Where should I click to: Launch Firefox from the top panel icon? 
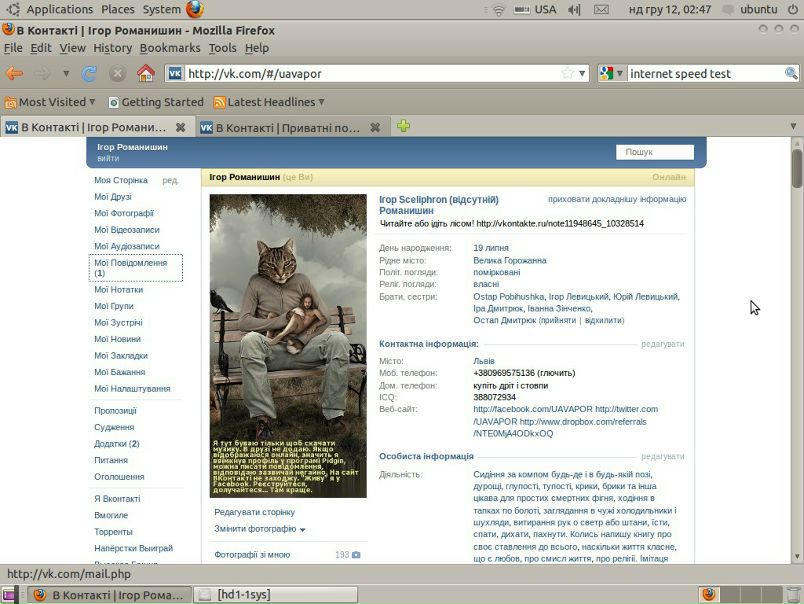pyautogui.click(x=194, y=9)
